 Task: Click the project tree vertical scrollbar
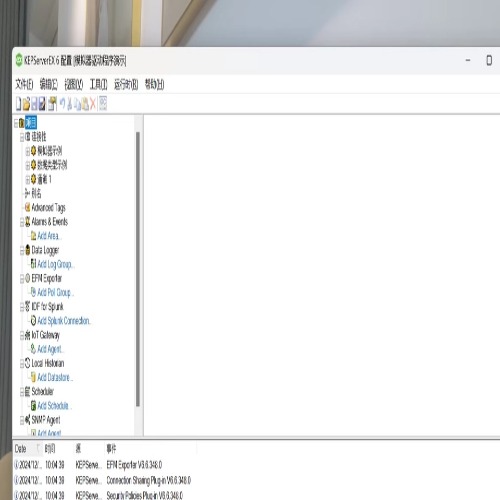[x=138, y=269]
